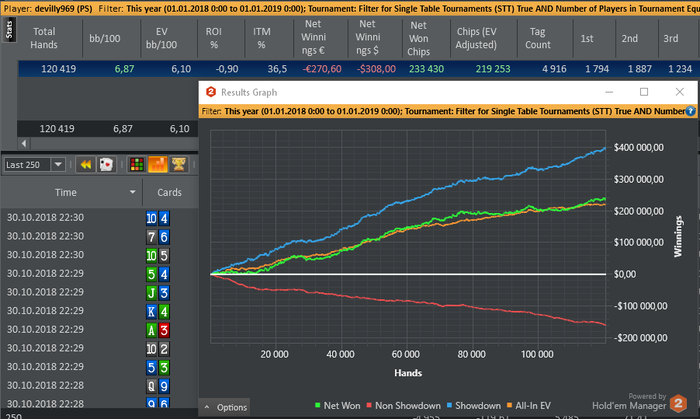Sort by Tag Count column header
700x419 pixels.
point(538,38)
